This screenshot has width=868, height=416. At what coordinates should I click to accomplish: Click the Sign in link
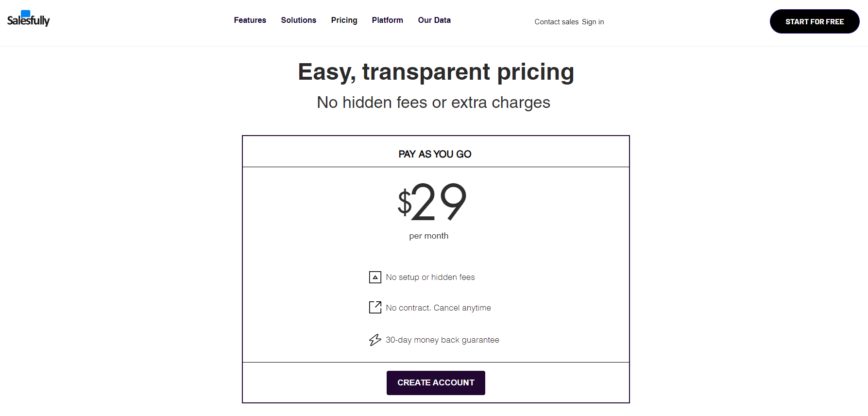click(x=593, y=21)
